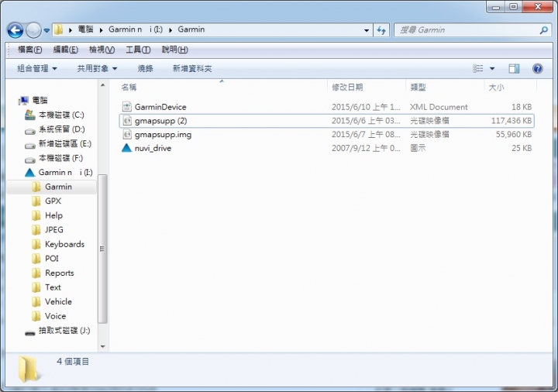Click the folder icon in address bar
The height and width of the screenshot is (392, 558).
point(59,29)
